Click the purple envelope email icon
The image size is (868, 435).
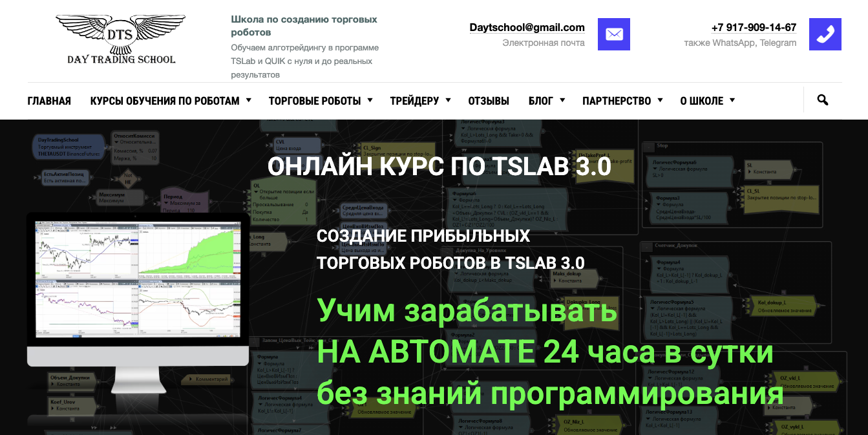pos(614,34)
